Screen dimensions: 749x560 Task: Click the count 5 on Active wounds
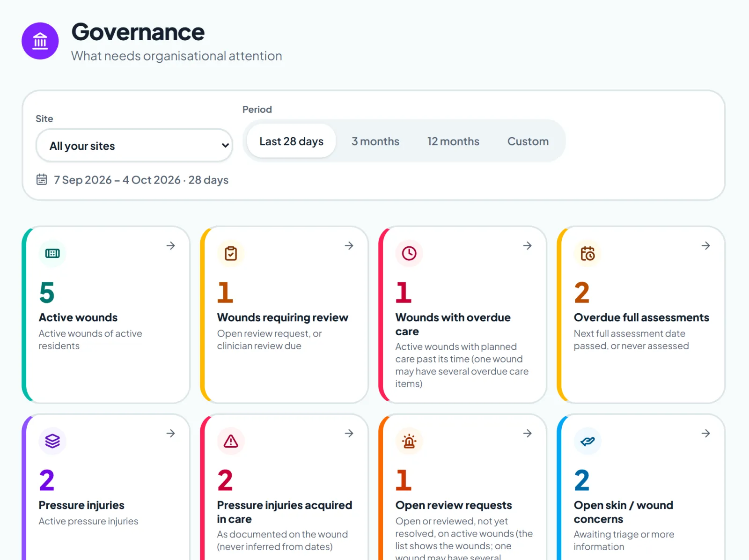click(x=47, y=293)
